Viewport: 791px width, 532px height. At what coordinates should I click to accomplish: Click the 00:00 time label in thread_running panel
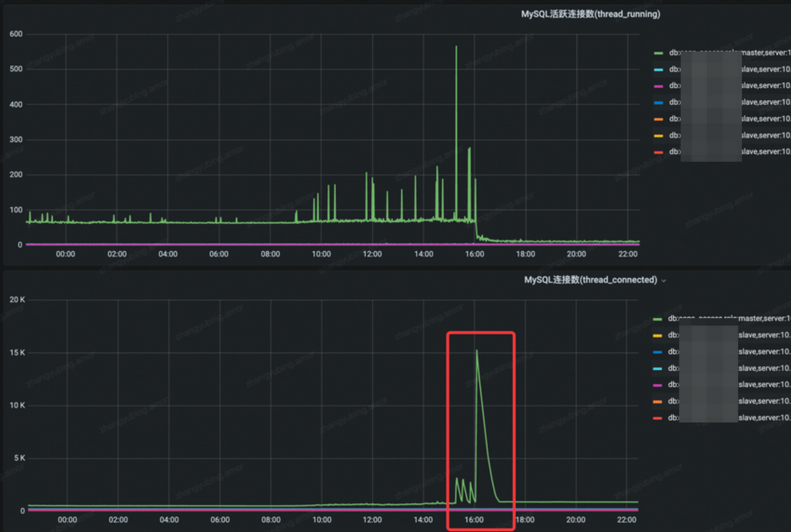click(x=65, y=254)
